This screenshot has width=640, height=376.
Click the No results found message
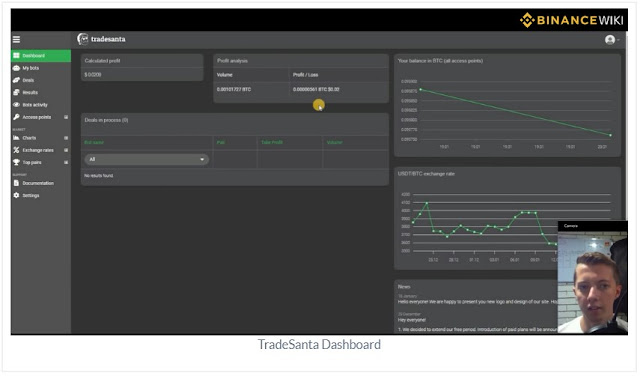[99, 176]
